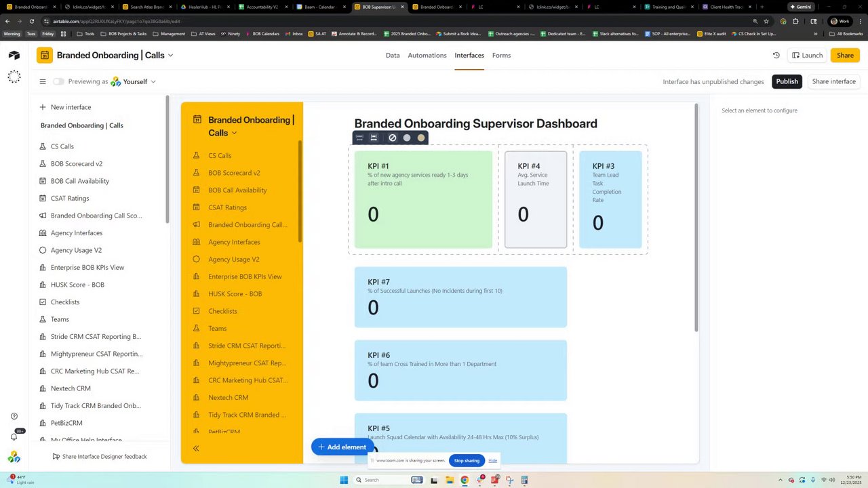The image size is (868, 488).
Task: Open the base history clock icon
Action: coord(776,56)
